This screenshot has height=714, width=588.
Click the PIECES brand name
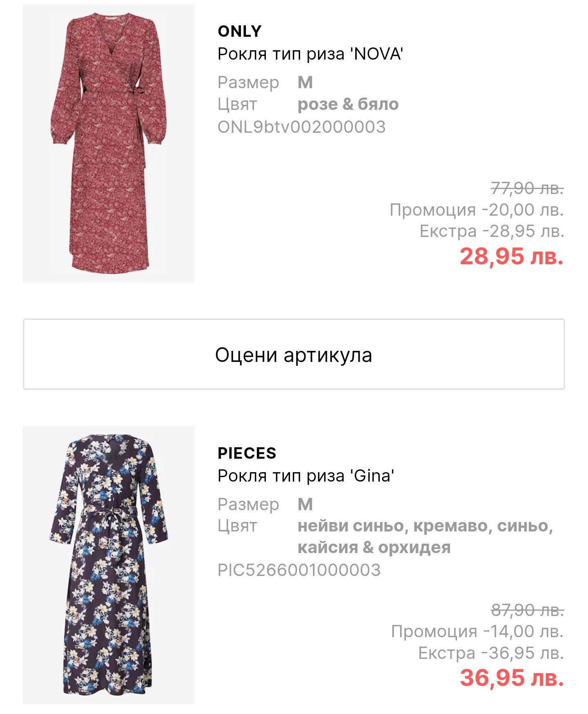247,453
